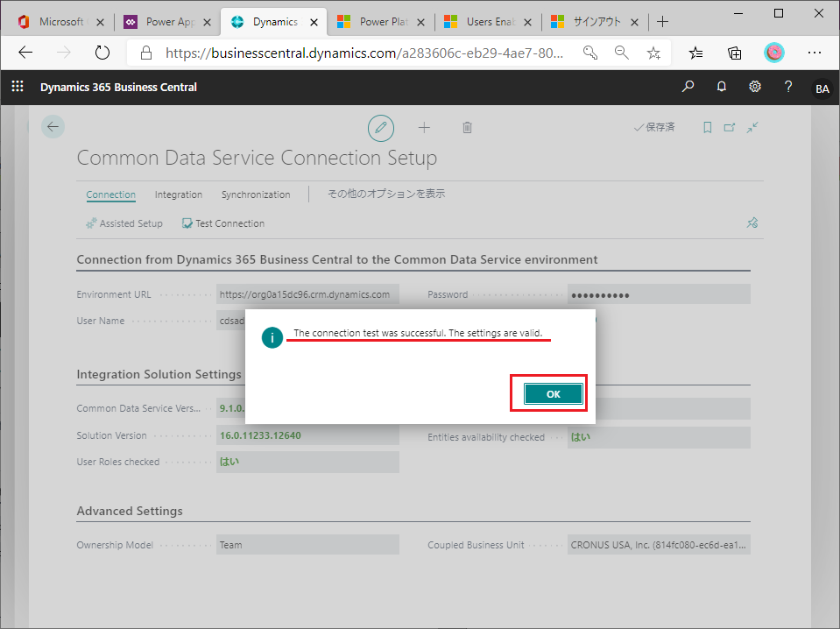Close the Power Apps browser tab
This screenshot has height=629, width=840.
coord(208,22)
